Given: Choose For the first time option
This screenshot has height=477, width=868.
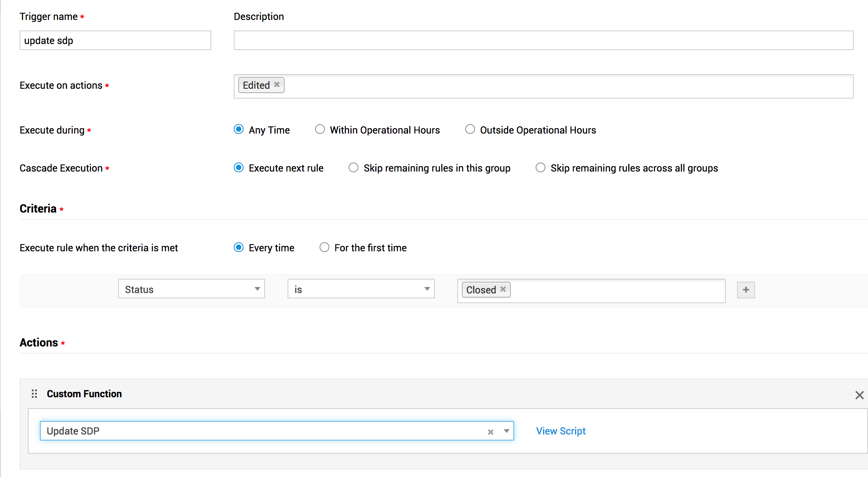Looking at the screenshot, I should [x=324, y=247].
